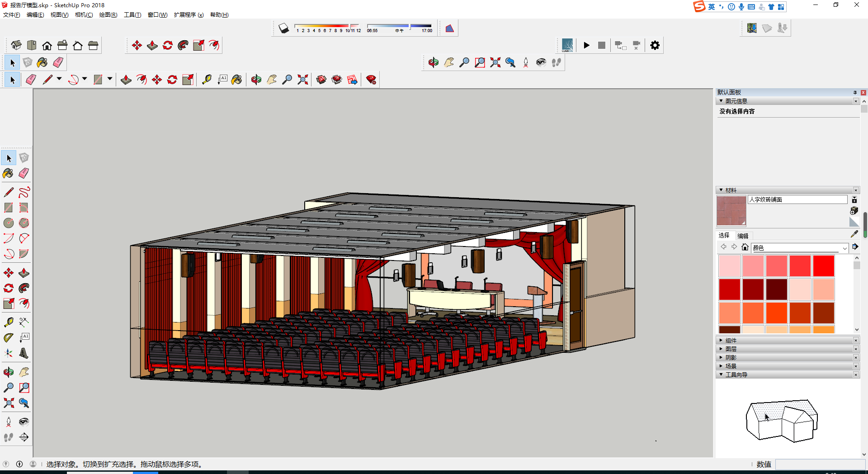Switch to the 选择 materials tab
Screen dimensions: 868x474
pyautogui.click(x=724, y=235)
